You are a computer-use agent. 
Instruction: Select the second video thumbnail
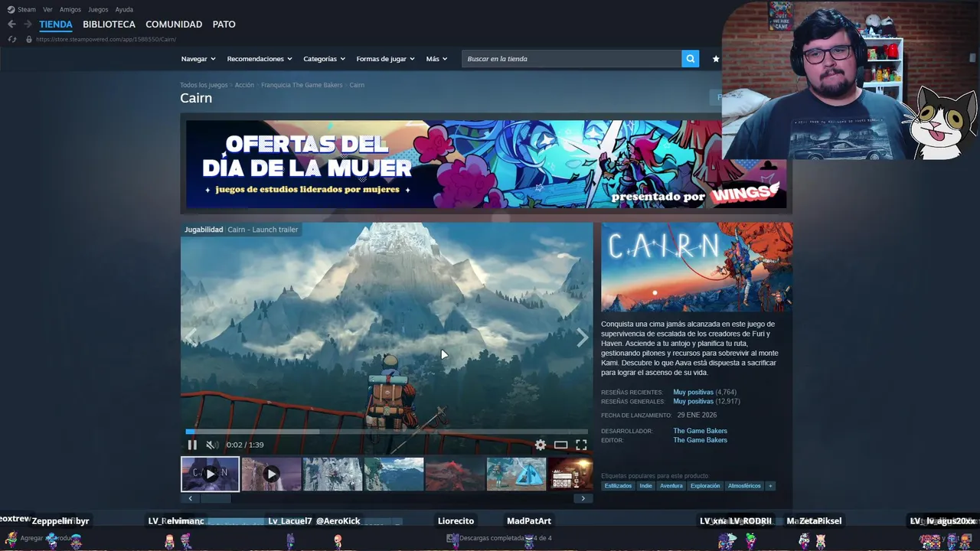(271, 474)
